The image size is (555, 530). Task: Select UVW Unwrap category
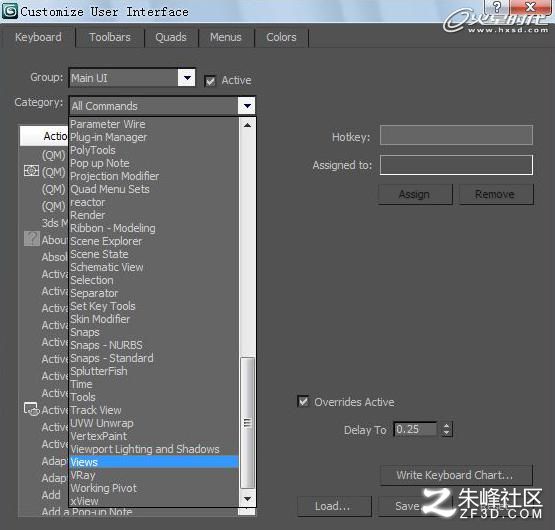(x=154, y=423)
